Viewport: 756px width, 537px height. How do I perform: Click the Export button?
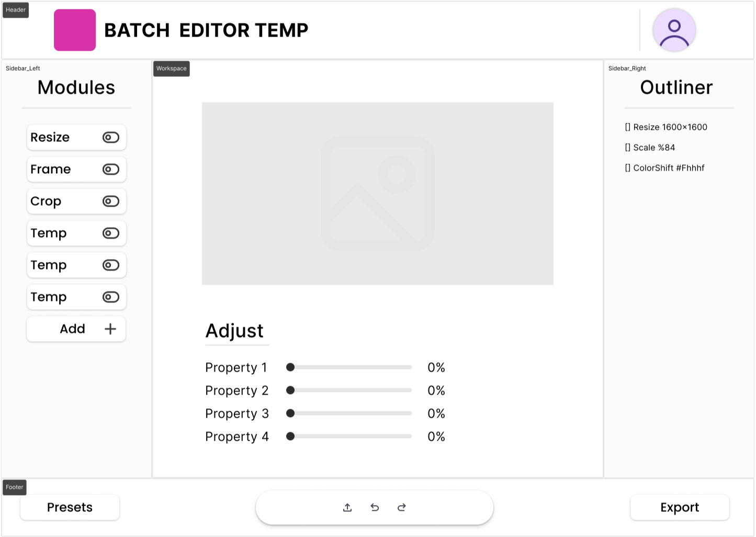680,507
